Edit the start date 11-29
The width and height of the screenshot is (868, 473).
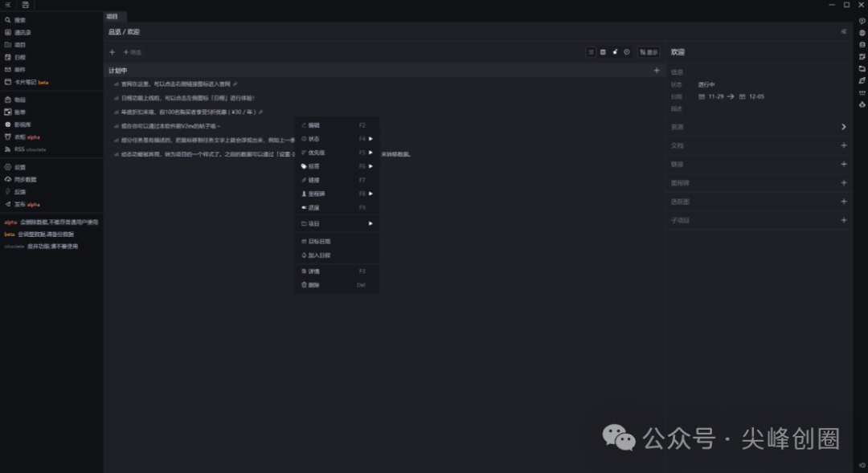coord(711,97)
